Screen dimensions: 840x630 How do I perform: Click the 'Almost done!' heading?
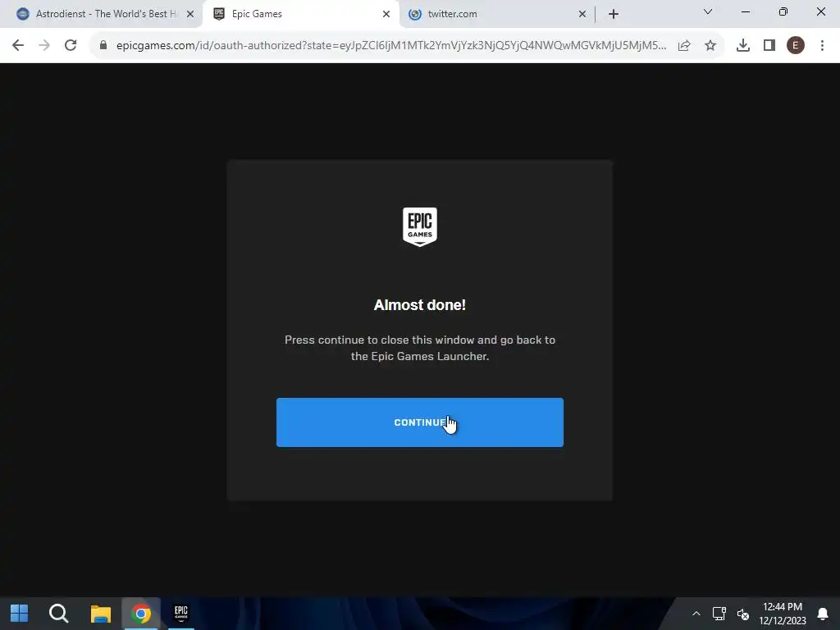pos(419,305)
